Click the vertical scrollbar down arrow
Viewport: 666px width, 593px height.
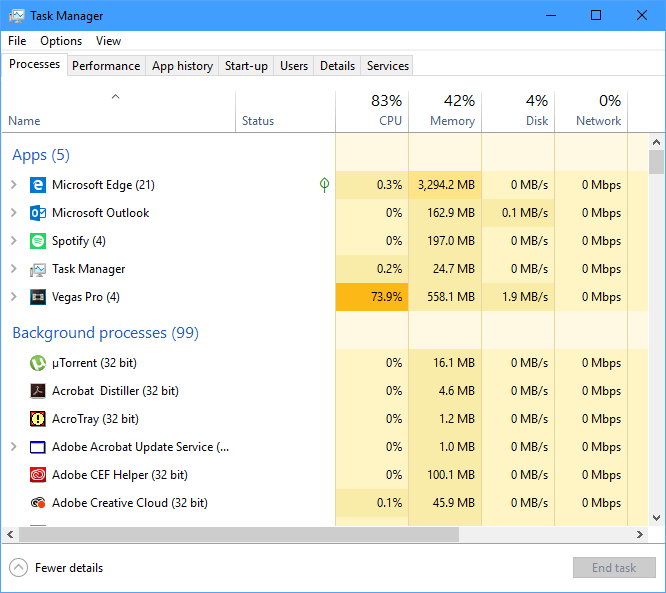click(x=656, y=518)
